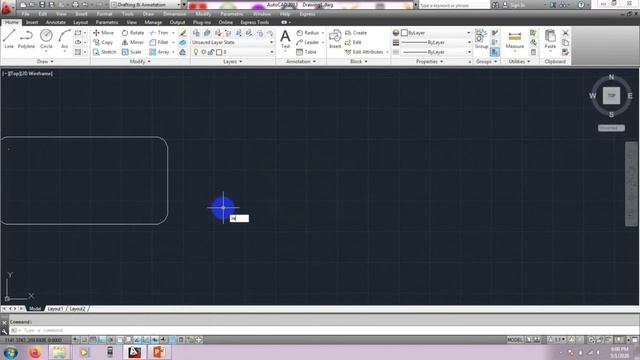Toggle layer 0 lock padlock icon
640x360 pixels.
[x=211, y=52]
